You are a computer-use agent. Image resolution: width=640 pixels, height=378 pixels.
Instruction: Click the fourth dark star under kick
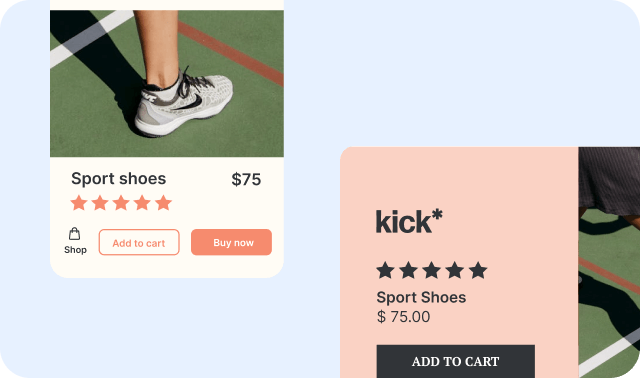pyautogui.click(x=455, y=271)
